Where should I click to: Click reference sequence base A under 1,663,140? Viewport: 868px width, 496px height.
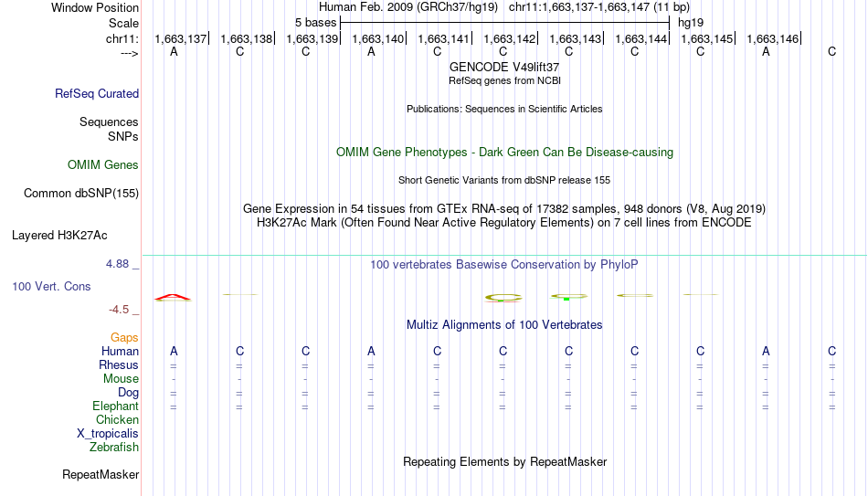point(371,51)
